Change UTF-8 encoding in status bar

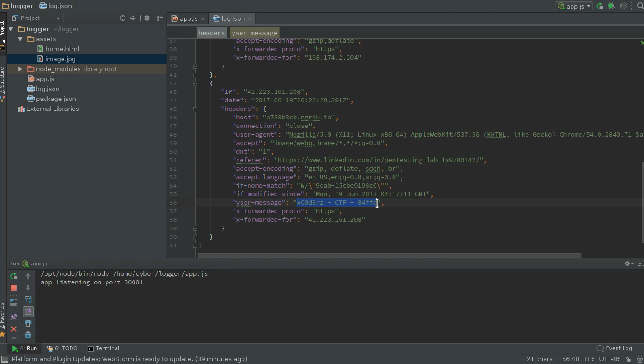609,359
